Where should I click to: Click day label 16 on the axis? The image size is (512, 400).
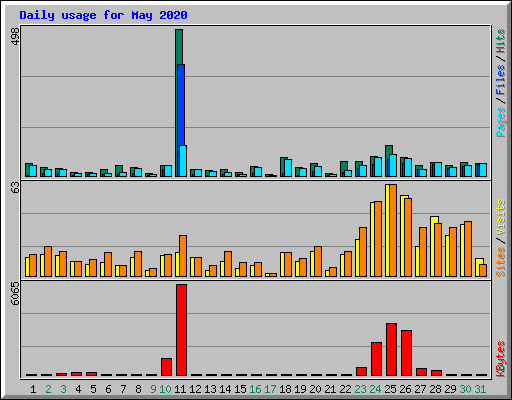point(255,389)
